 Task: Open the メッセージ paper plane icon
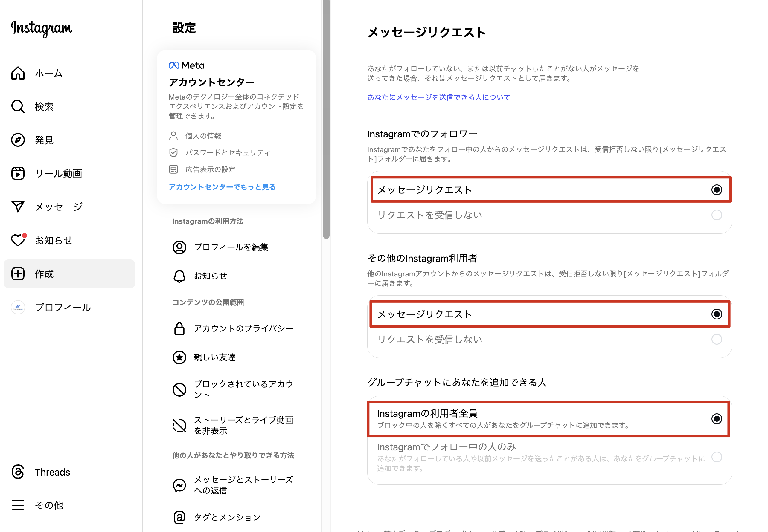[x=18, y=207]
